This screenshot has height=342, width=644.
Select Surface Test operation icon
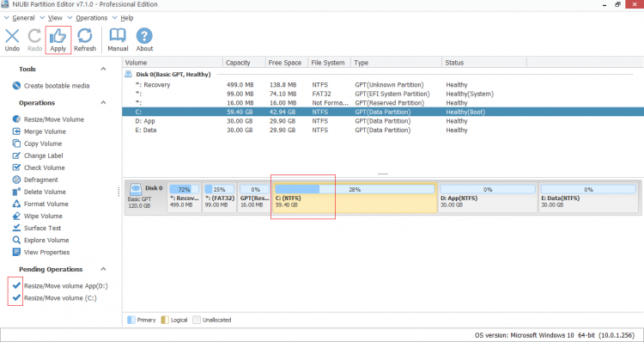16,228
